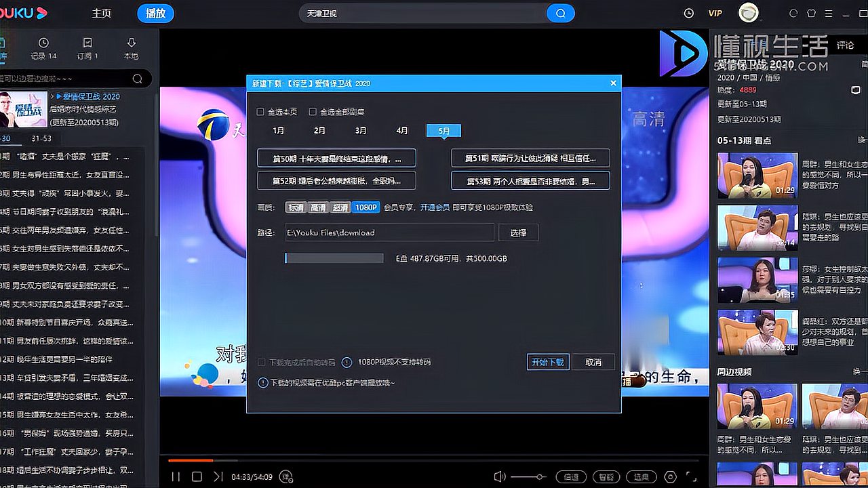Select episode 第50期 十年夫妻最终结束这段感情
Viewport: 868px width, 488px height.
pos(336,159)
